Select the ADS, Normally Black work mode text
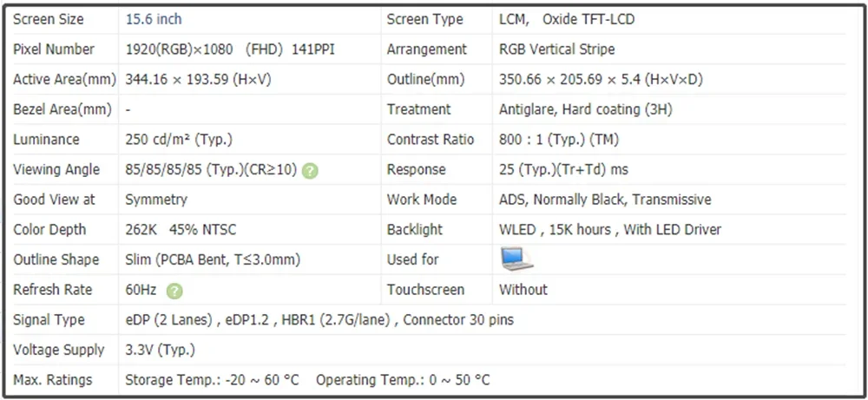This screenshot has height=400, width=868. [605, 200]
